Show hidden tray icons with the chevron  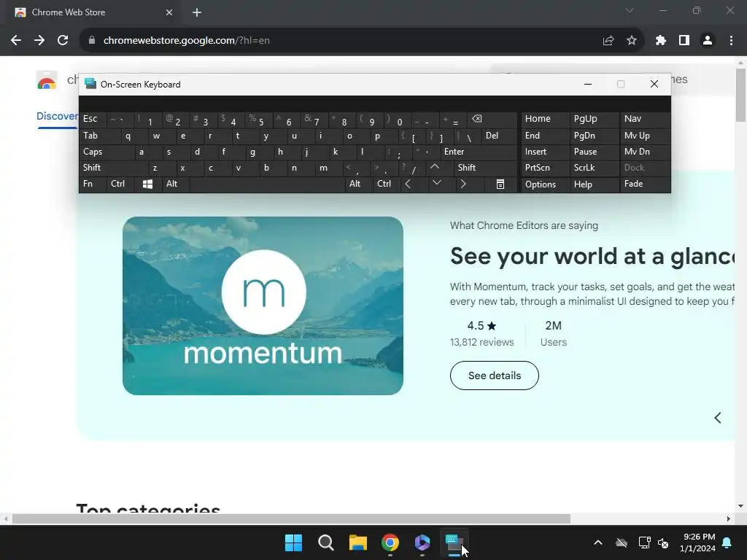pyautogui.click(x=598, y=542)
